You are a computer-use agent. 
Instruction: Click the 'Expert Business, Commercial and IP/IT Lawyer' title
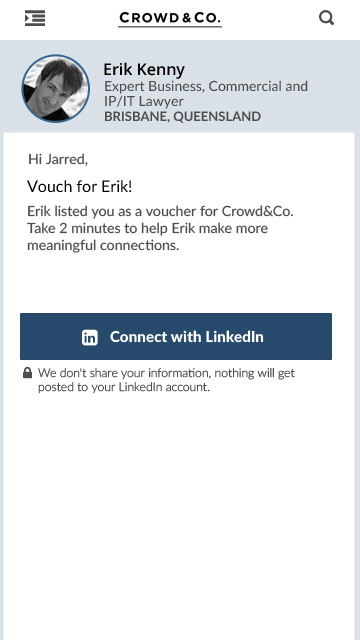206,94
